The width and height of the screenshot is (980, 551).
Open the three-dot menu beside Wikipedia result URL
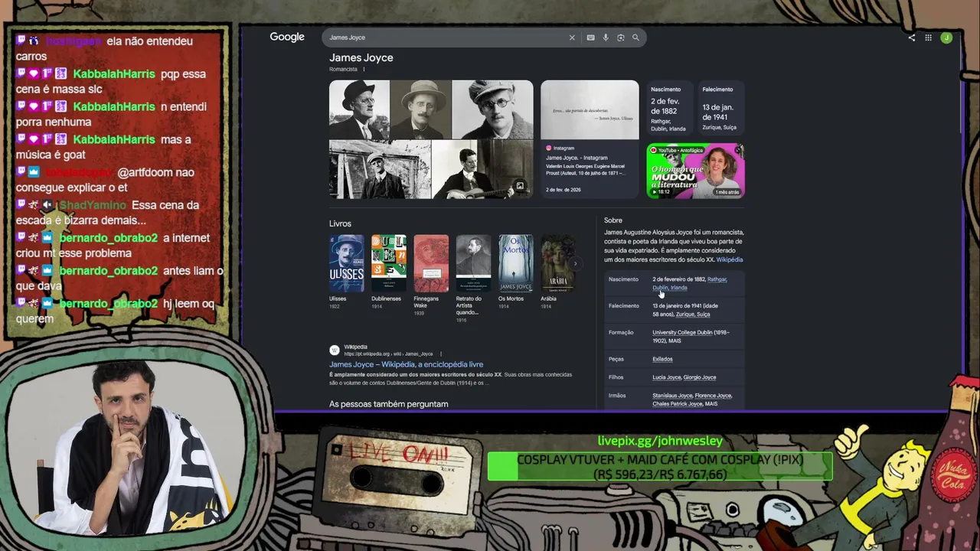441,354
